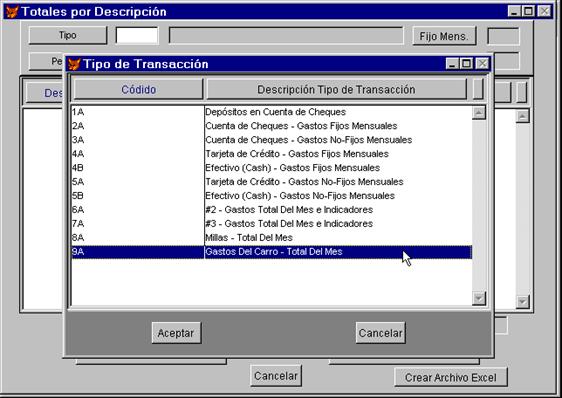562x398 pixels.
Task: Maximize the Totales por Descripción window
Action: tap(529, 11)
